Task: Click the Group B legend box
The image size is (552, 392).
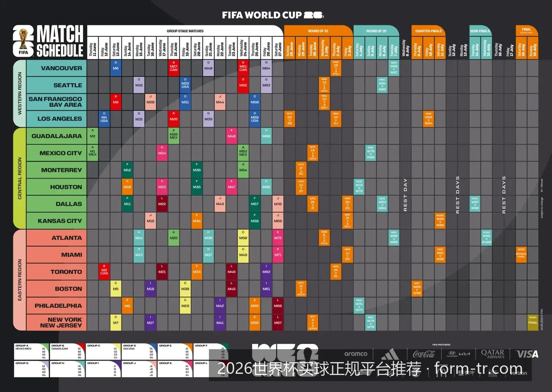Action: (67, 352)
